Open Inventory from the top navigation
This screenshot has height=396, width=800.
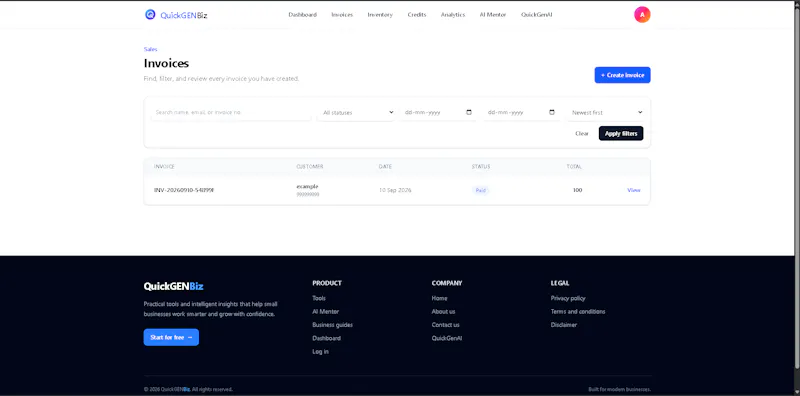[380, 15]
